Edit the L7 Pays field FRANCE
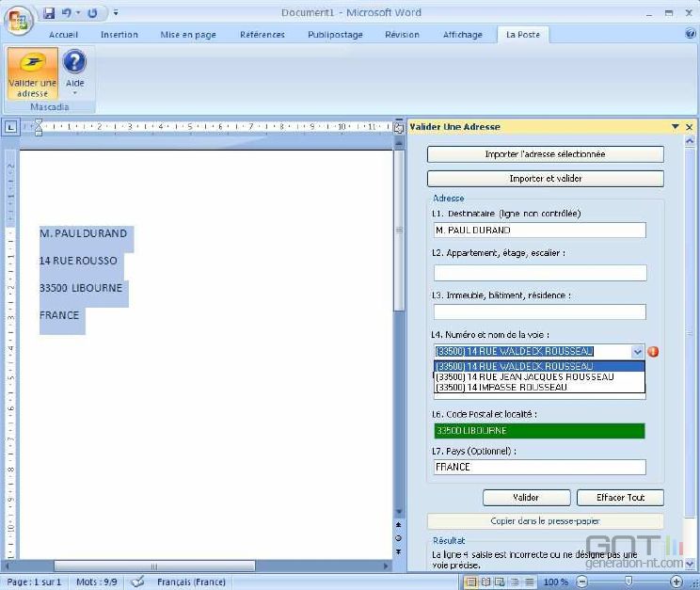The image size is (700, 590). click(540, 467)
